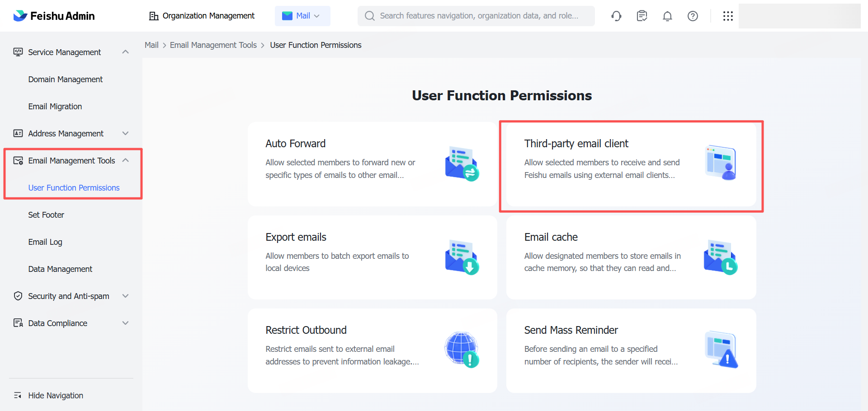Viewport: 868px width, 411px height.
Task: Select Email Log in the sidebar
Action: point(45,242)
